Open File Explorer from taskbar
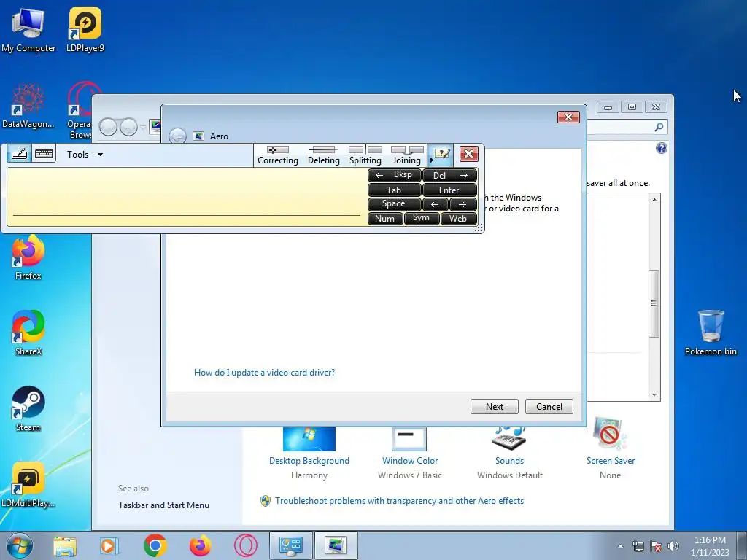The width and height of the screenshot is (747, 560). click(65, 545)
